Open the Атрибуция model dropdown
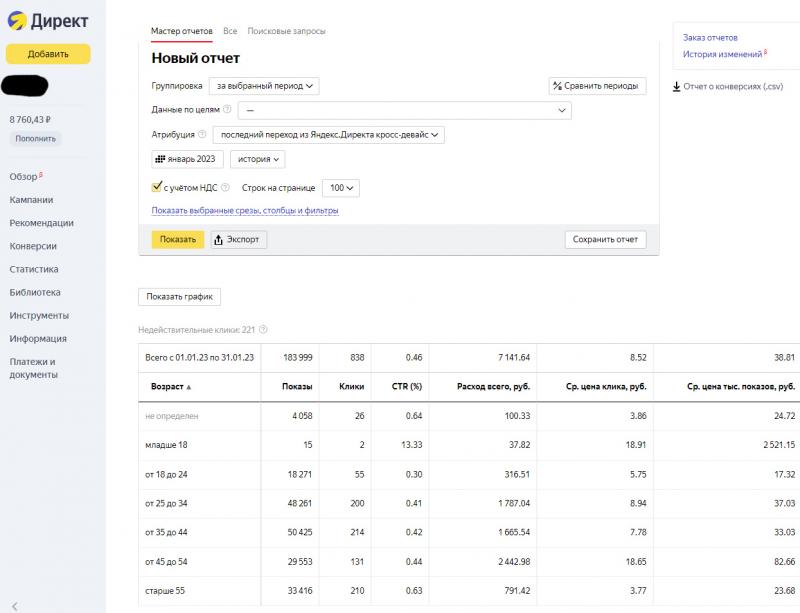 pos(329,135)
